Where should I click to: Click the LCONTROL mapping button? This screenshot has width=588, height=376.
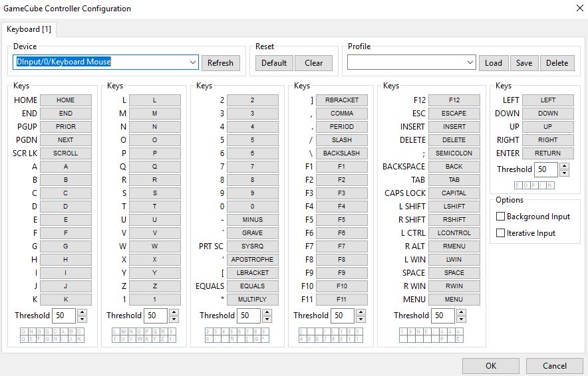[454, 233]
